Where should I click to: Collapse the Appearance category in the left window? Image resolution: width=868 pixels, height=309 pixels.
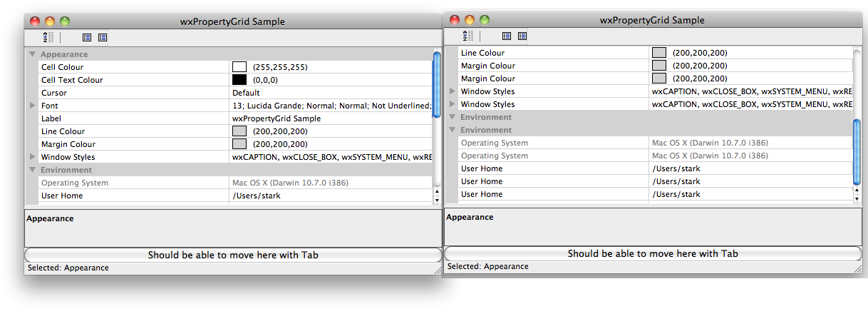click(x=32, y=54)
